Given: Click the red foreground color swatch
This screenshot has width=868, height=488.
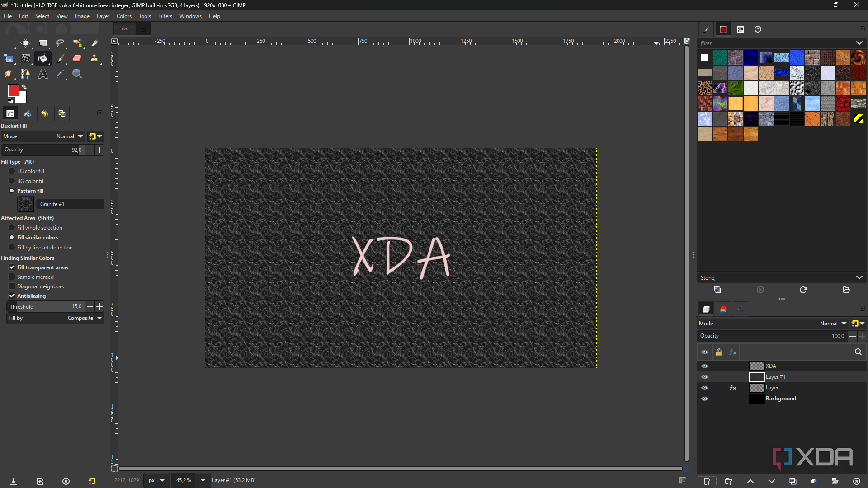Looking at the screenshot, I should click(x=13, y=91).
